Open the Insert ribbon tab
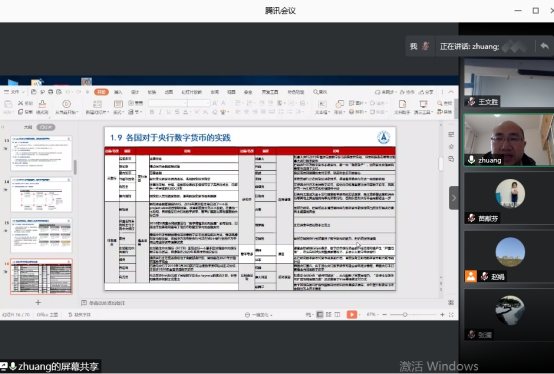The width and height of the screenshot is (554, 374). pos(118,92)
